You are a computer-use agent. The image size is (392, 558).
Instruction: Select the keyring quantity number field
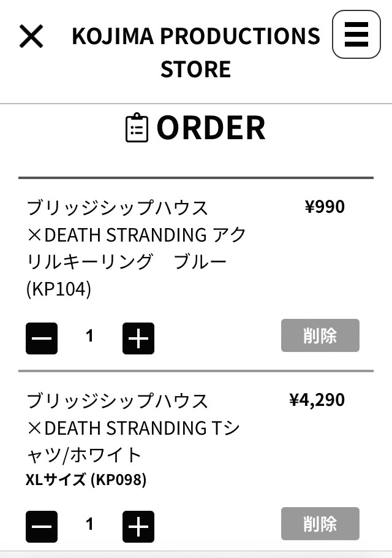tap(90, 336)
